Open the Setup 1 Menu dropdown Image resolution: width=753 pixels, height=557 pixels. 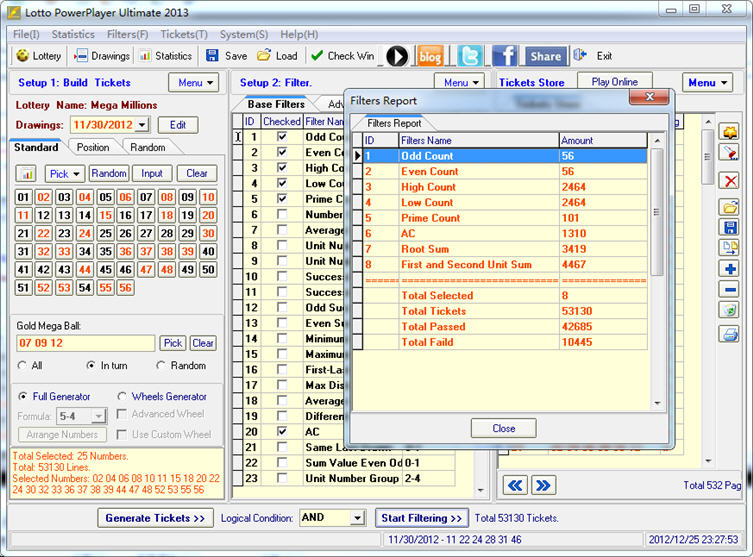tap(194, 83)
